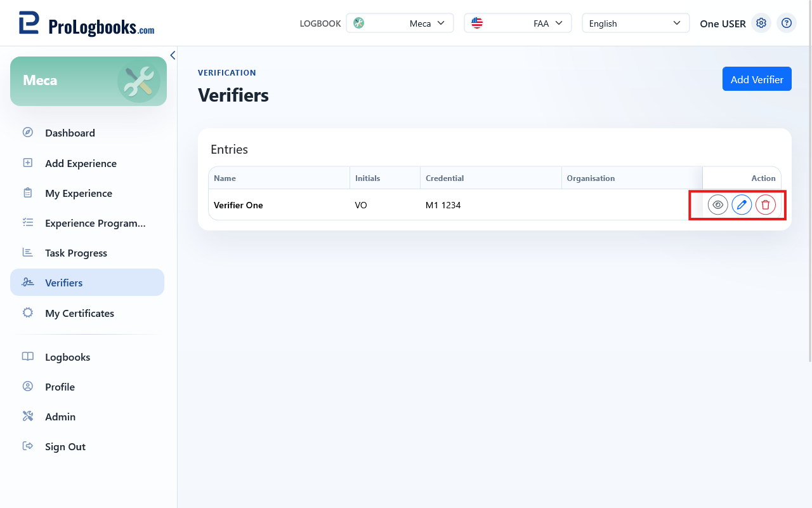The height and width of the screenshot is (508, 812).
Task: Click the Organisation column header
Action: (x=632, y=178)
